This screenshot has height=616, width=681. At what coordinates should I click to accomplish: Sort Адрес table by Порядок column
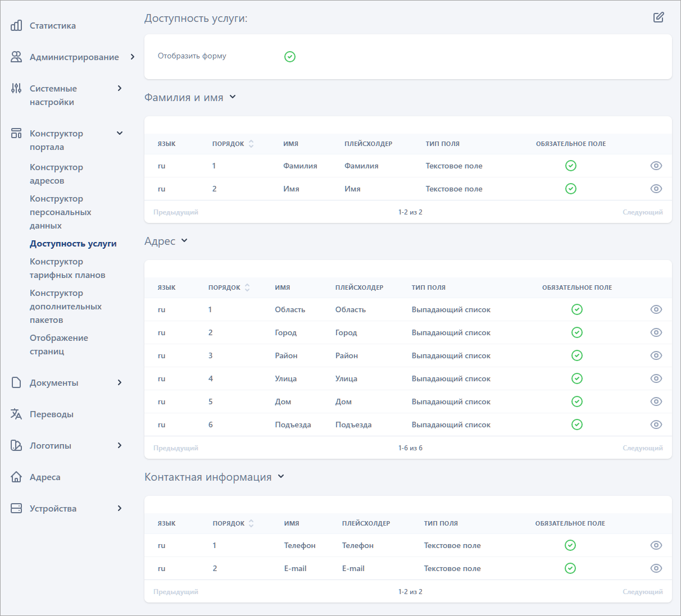click(x=247, y=288)
